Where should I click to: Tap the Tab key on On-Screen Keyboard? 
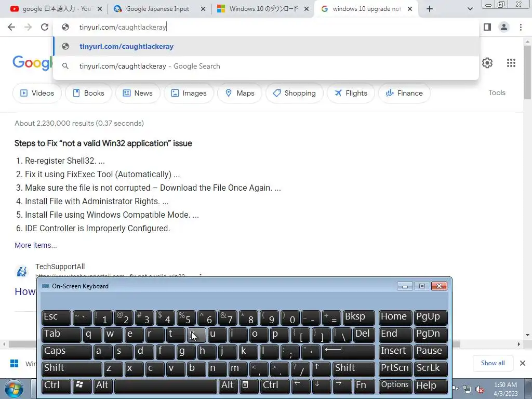[x=61, y=335]
